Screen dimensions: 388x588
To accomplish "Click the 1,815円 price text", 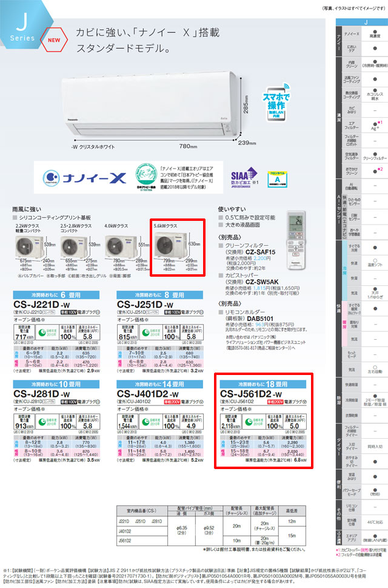I will point(262,288).
